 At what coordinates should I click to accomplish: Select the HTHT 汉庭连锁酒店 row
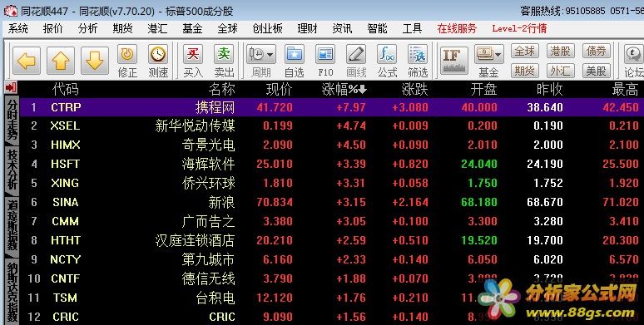point(332,240)
